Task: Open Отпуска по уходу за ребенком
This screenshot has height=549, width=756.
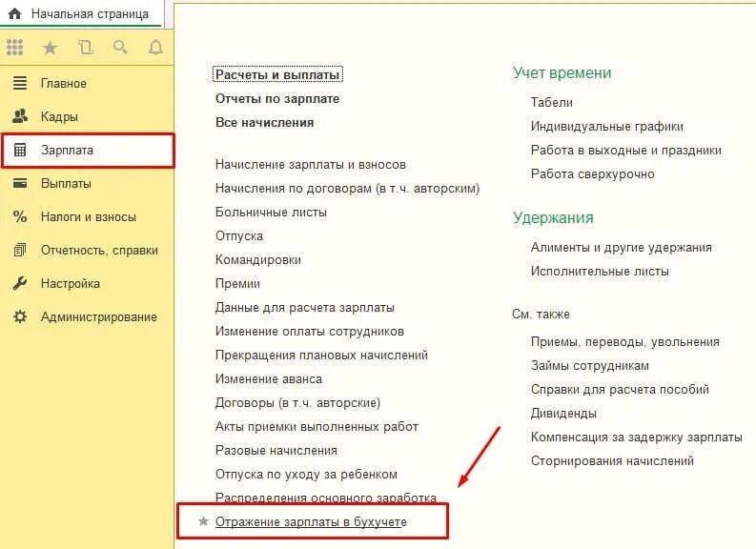Action: pos(306,474)
